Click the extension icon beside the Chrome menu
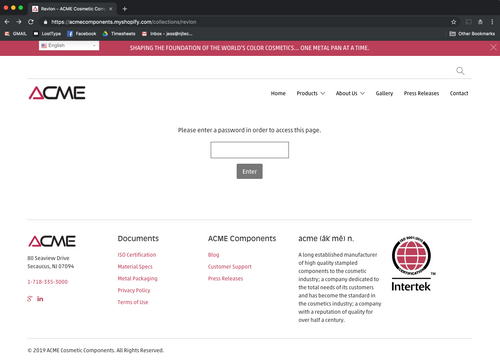The image size is (500, 360). point(480,22)
